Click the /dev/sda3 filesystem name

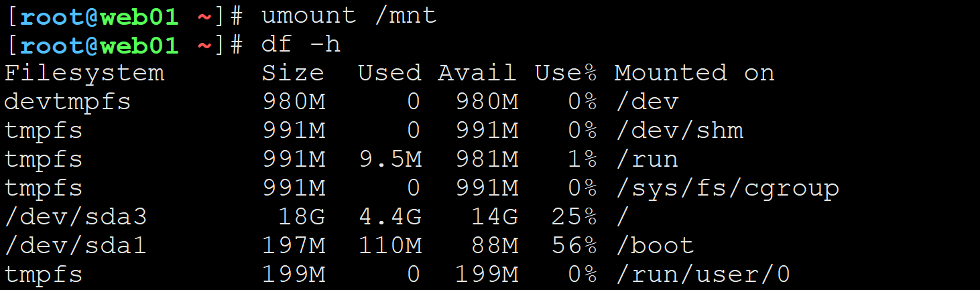(x=76, y=217)
